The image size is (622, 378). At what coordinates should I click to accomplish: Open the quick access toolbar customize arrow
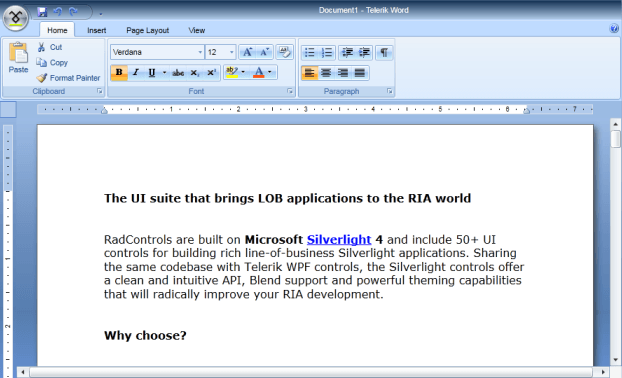[x=100, y=14]
